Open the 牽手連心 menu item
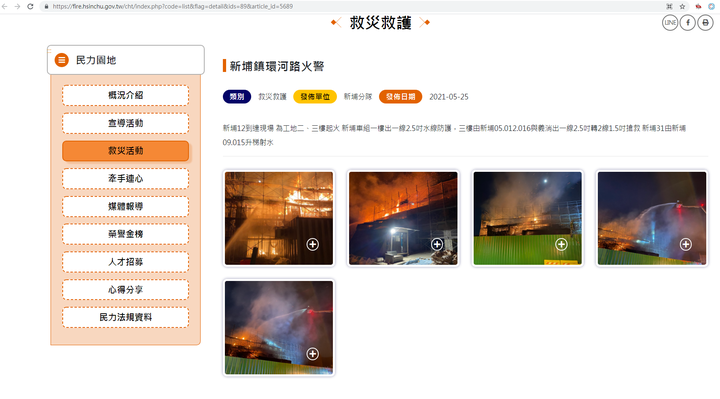The image size is (720, 399). click(x=125, y=179)
